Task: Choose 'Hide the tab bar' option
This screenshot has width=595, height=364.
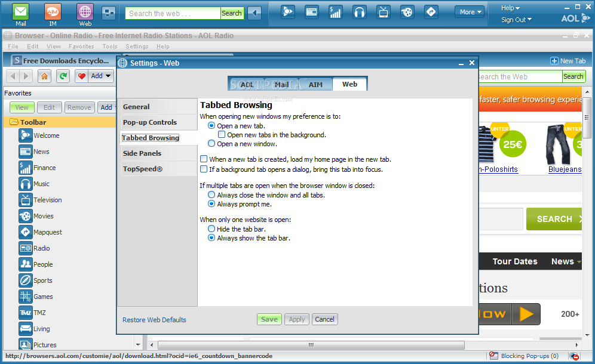Action: coord(211,229)
